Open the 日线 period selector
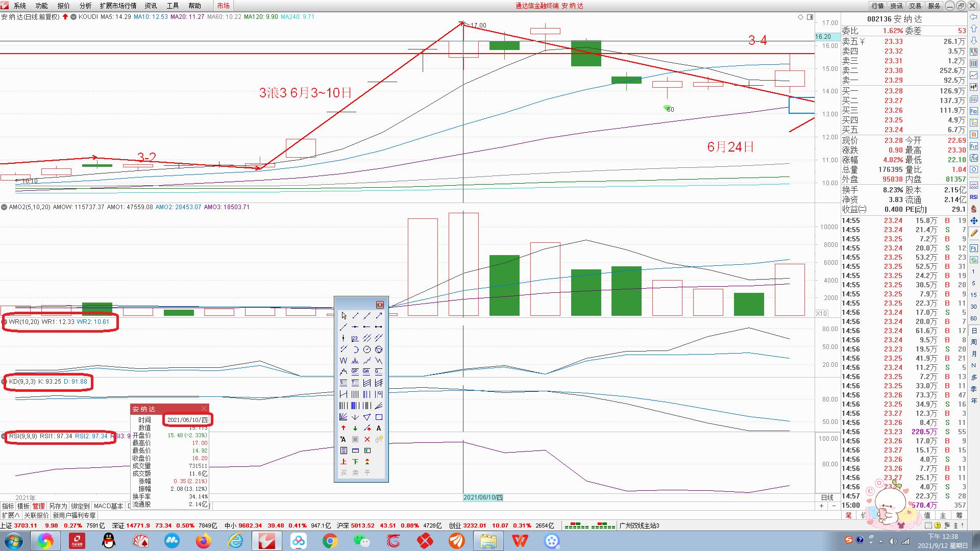The height and width of the screenshot is (551, 980). pos(827,497)
